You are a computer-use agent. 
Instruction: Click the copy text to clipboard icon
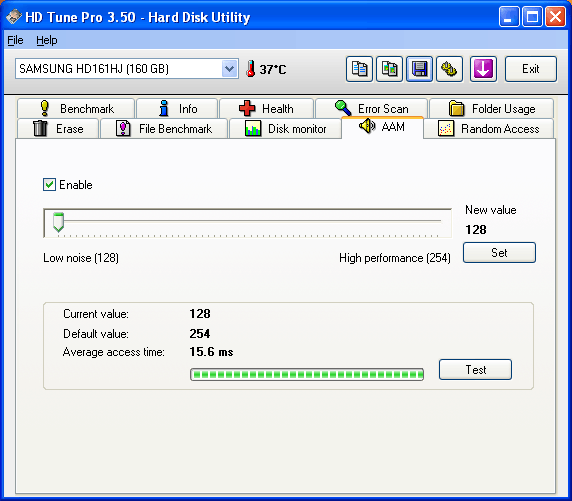tap(359, 69)
